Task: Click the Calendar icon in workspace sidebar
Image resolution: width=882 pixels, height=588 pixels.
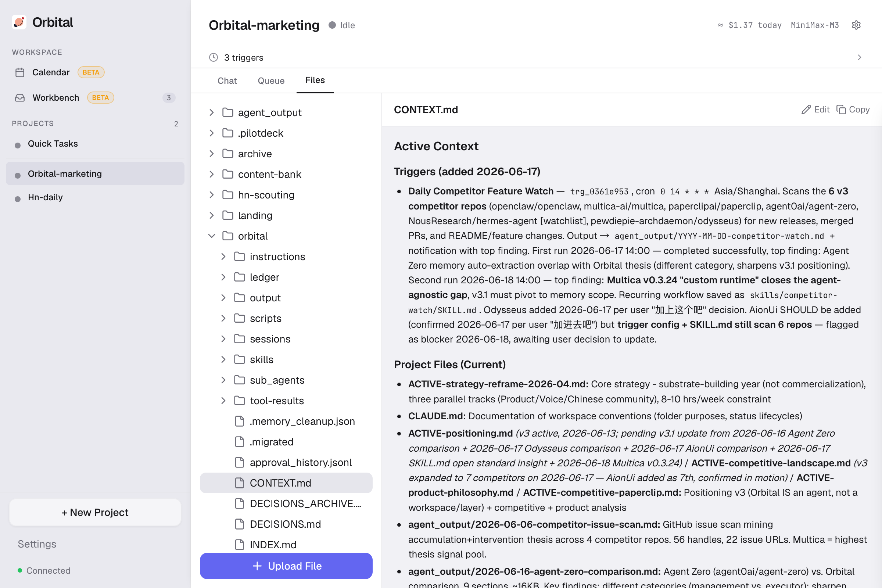Action: point(20,72)
